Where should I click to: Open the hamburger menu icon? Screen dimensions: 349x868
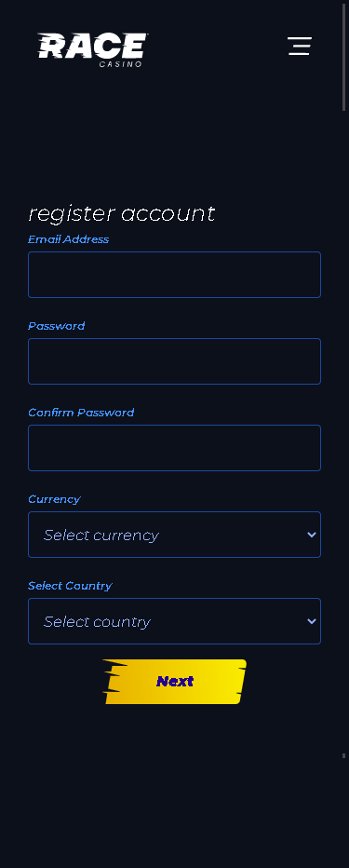pos(300,46)
